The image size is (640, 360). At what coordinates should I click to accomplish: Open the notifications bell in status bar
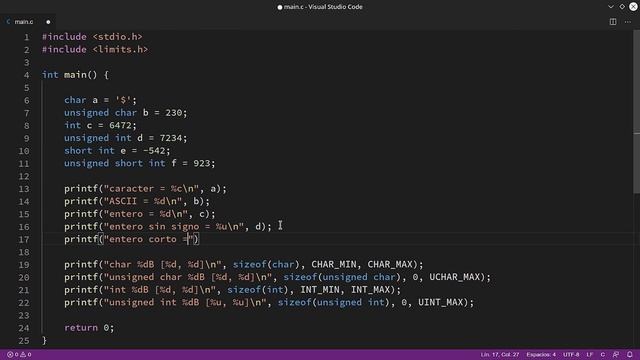point(629,354)
